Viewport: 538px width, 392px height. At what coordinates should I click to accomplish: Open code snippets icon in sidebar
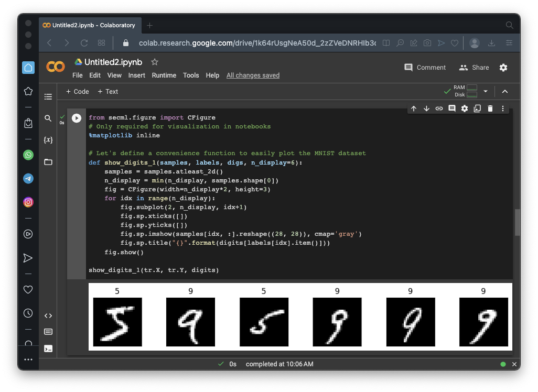coord(48,315)
